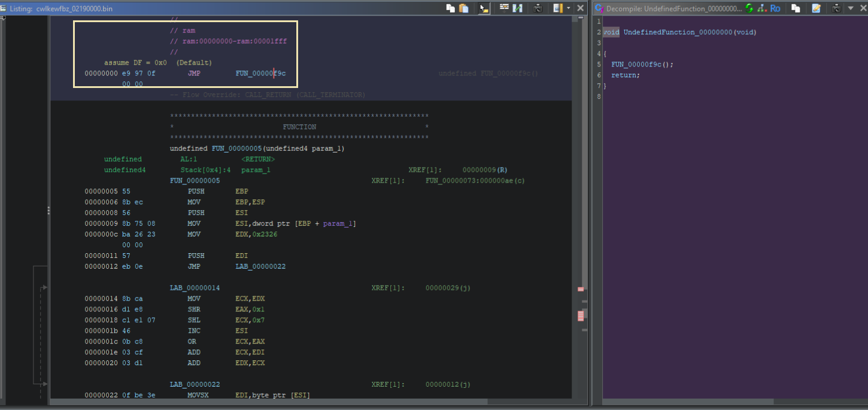Take a snapshot of the Listing panel
868x410 pixels.
coord(538,8)
